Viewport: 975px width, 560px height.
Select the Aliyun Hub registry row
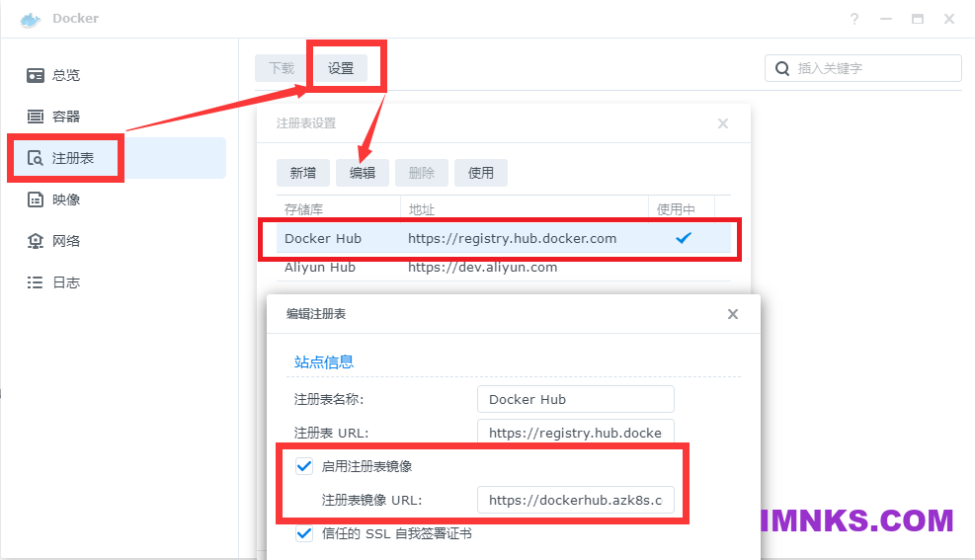[x=494, y=268]
